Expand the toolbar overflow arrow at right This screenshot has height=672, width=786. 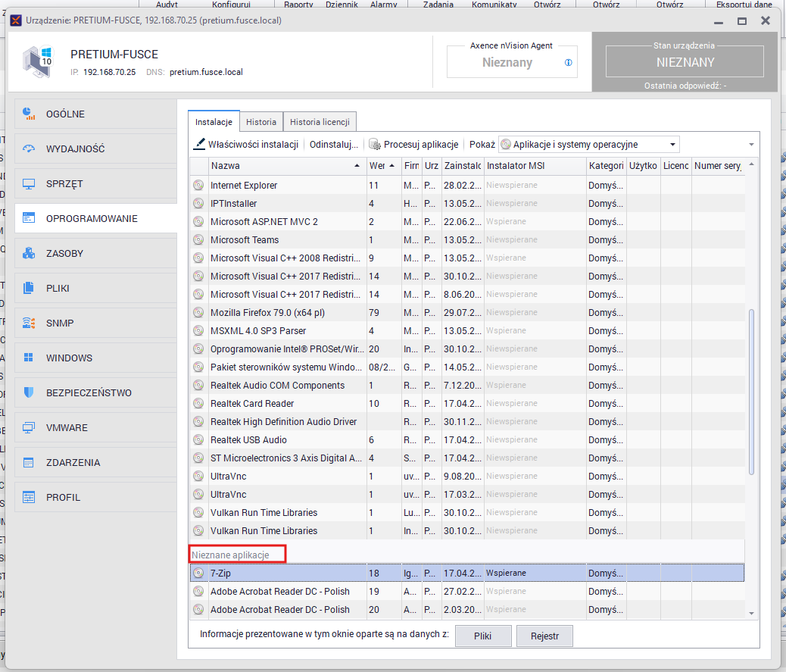tap(751, 145)
